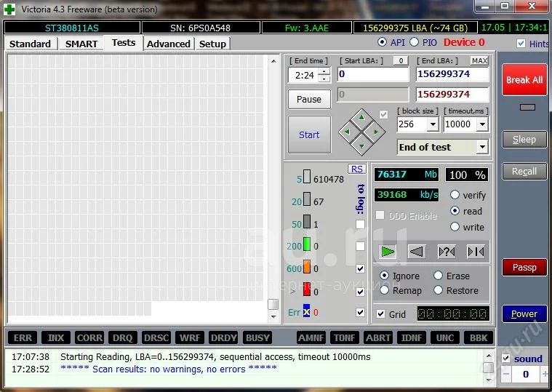This screenshot has width=552, height=392.
Task: Select the write test mode
Action: click(x=455, y=227)
